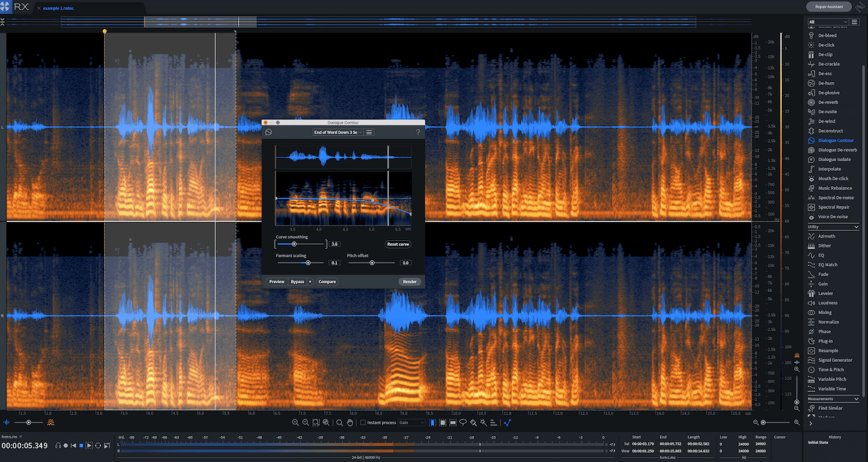Select Loudness in Utility list
The width and height of the screenshot is (868, 462).
[828, 303]
